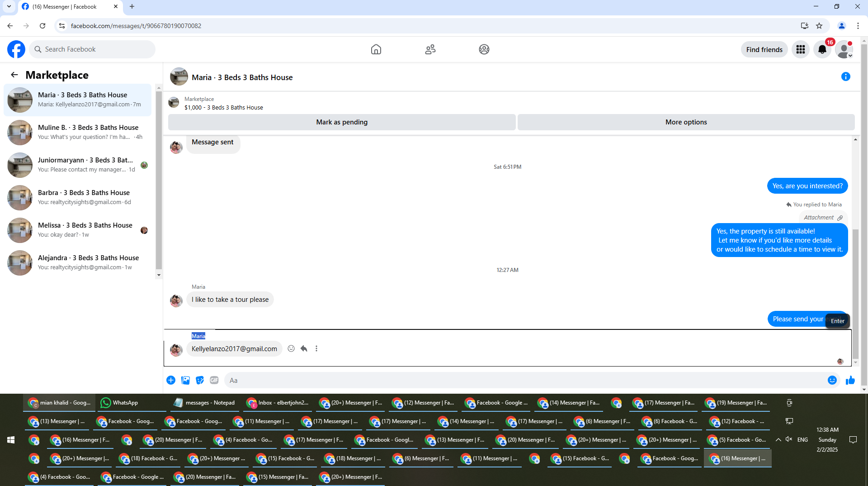
Task: Click install app icon in address bar
Action: click(x=804, y=26)
